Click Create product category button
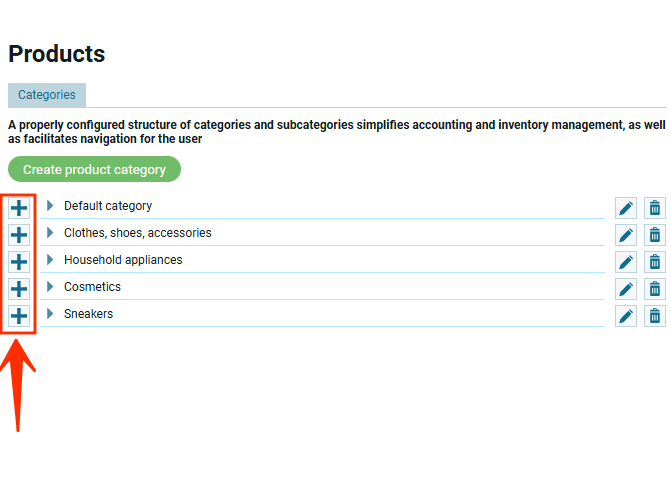This screenshot has width=671, height=502. (x=94, y=169)
